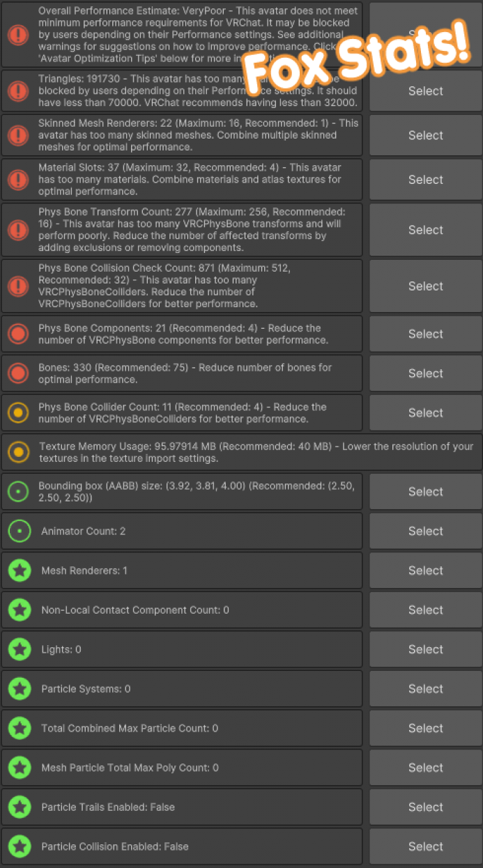Choose Select for Animator Count row
The width and height of the screenshot is (483, 868).
pyautogui.click(x=425, y=531)
